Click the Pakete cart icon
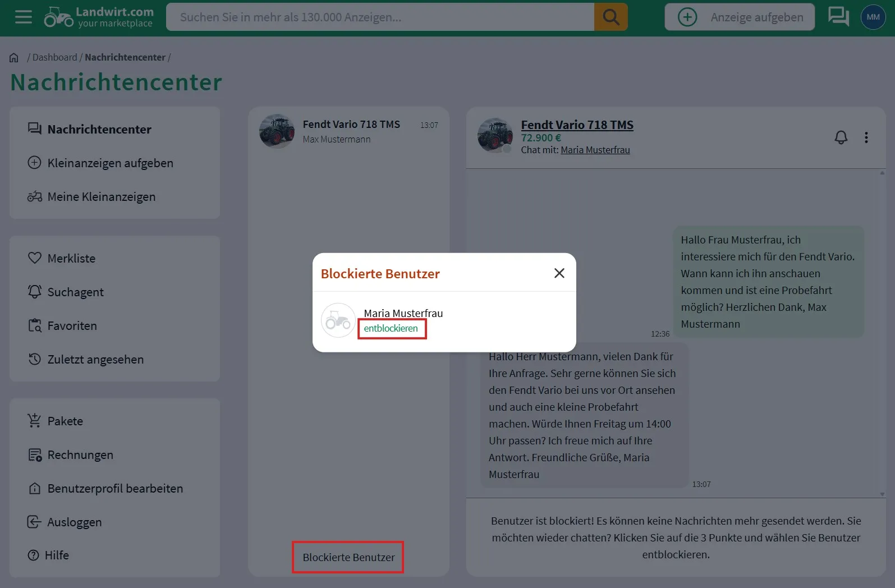 35,421
